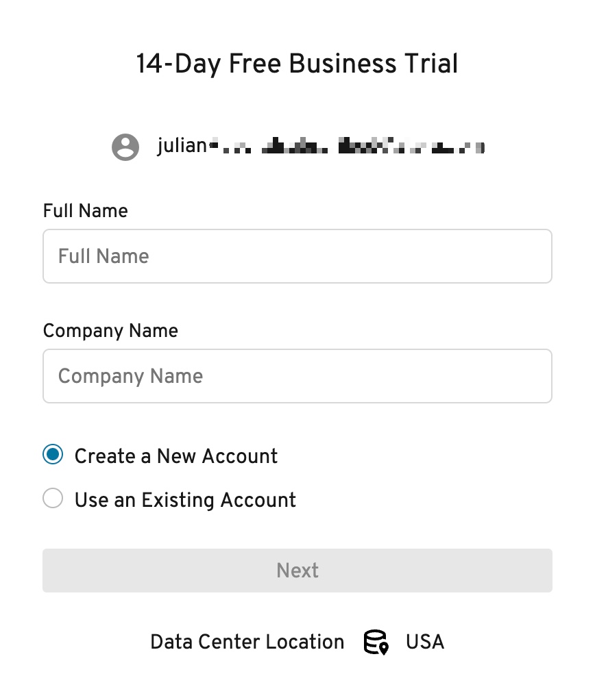Click the Create a New Account label text
The width and height of the screenshot is (595, 700).
click(176, 456)
